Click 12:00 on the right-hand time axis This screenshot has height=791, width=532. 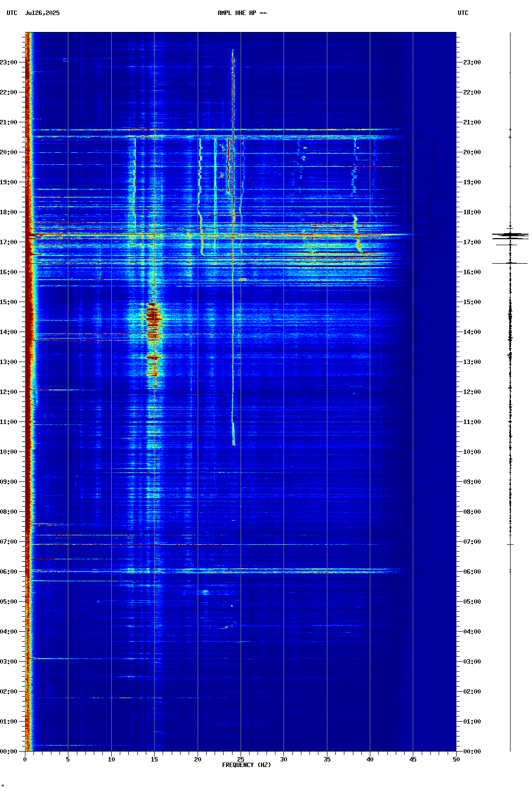[x=472, y=392]
